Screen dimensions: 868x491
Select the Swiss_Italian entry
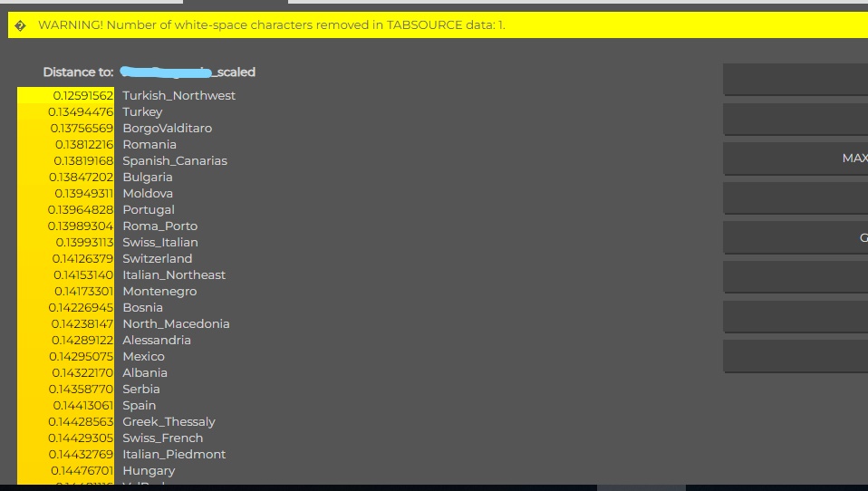[x=160, y=243]
